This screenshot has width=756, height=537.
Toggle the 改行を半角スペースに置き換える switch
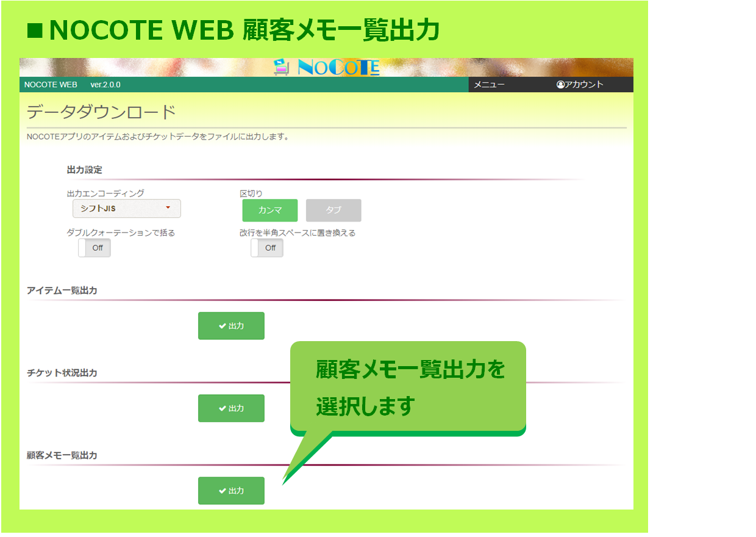pyautogui.click(x=267, y=248)
